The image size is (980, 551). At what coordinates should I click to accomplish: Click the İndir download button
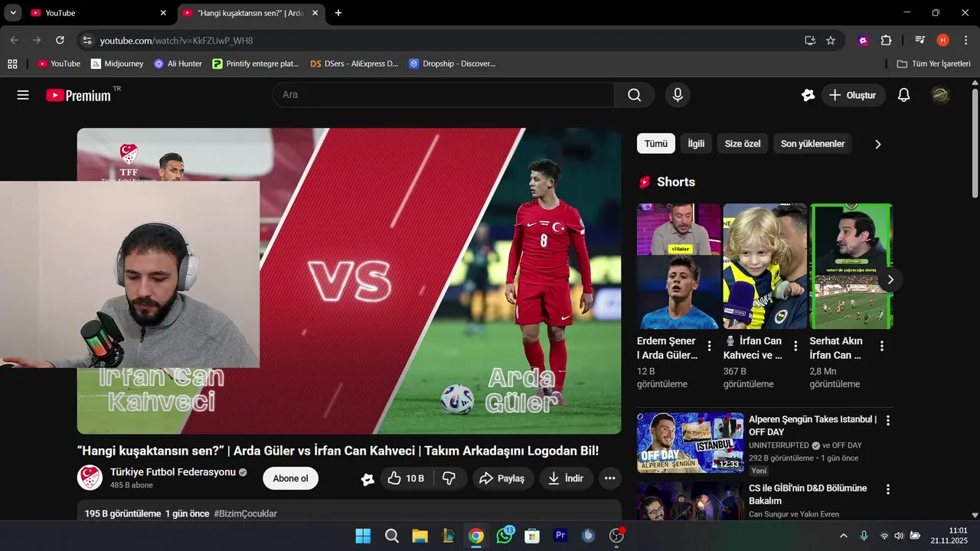point(566,478)
